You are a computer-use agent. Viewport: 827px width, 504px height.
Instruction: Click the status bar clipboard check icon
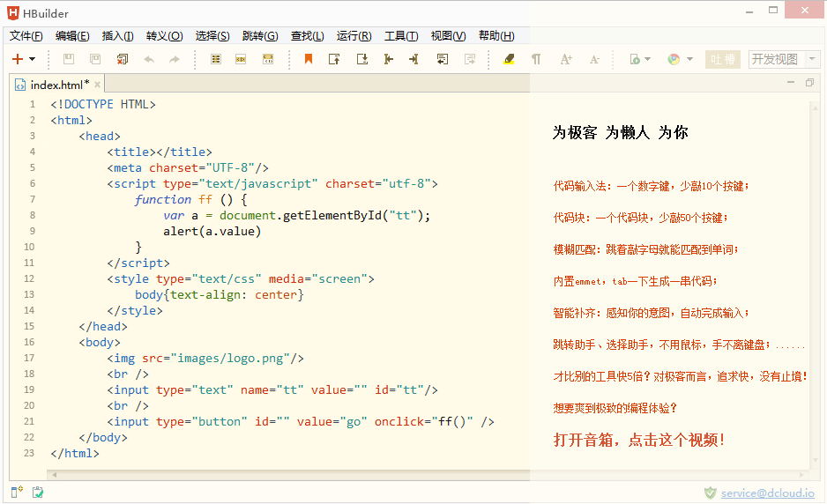[37, 492]
